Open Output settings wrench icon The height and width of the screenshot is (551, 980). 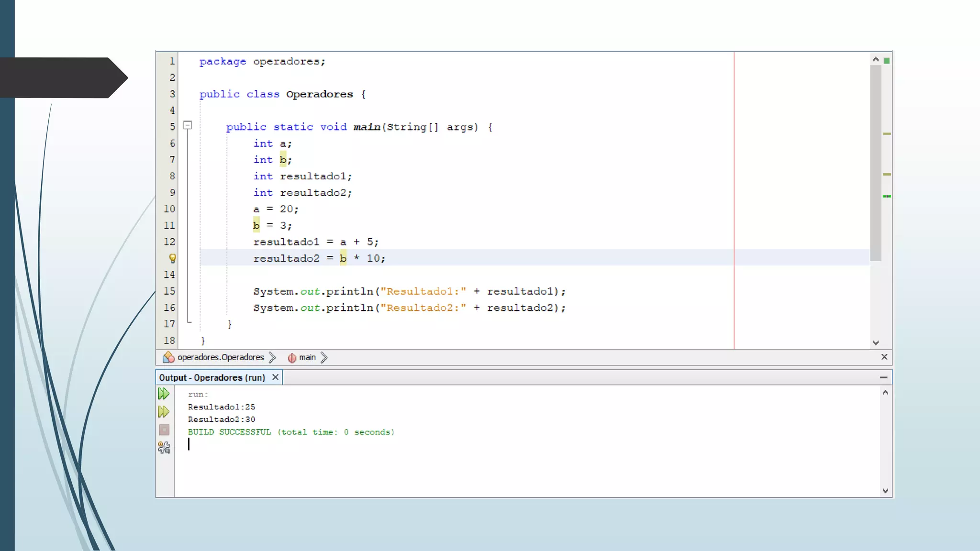[164, 448]
